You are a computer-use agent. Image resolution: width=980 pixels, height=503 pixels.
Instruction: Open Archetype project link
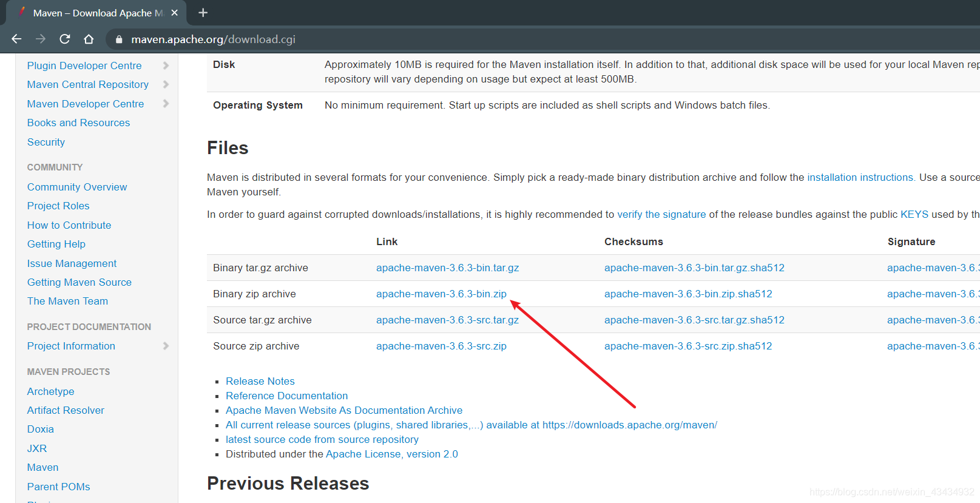tap(51, 391)
